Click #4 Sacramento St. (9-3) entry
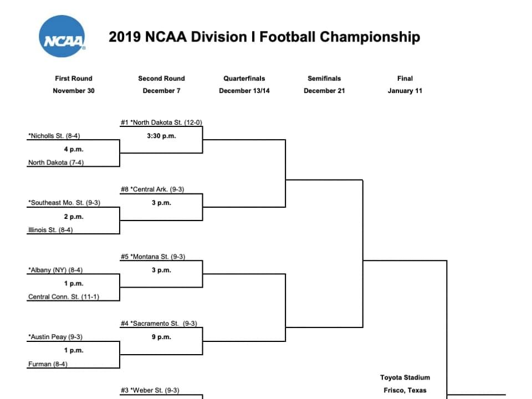 (x=159, y=324)
